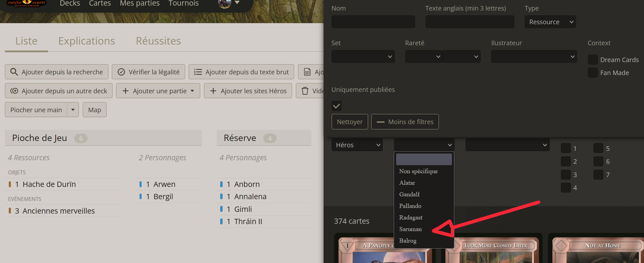Open the Réussites tab
The image size is (644, 263).
pos(158,41)
